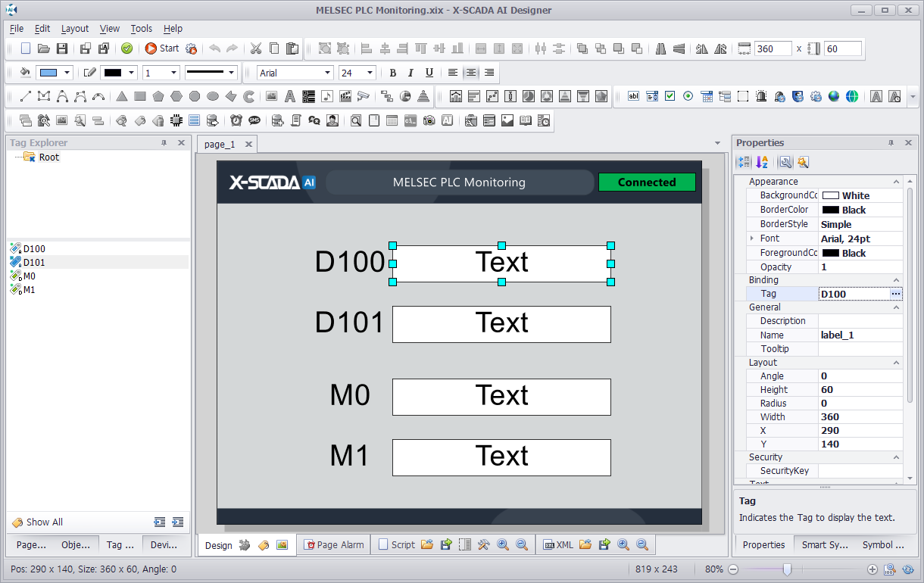Click the camera snapshot icon
This screenshot has height=583, width=924.
click(x=429, y=120)
